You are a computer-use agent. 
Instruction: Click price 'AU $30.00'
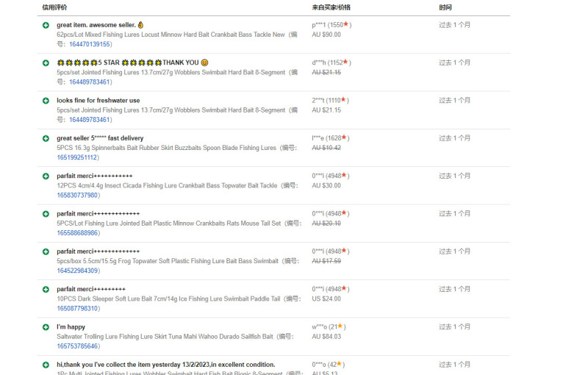click(x=326, y=185)
